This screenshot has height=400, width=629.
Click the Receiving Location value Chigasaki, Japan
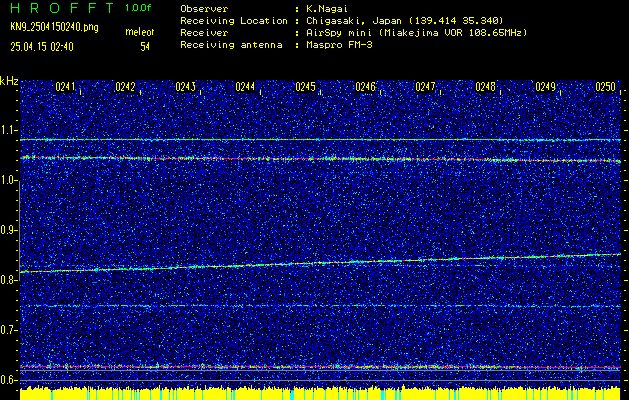(353, 20)
